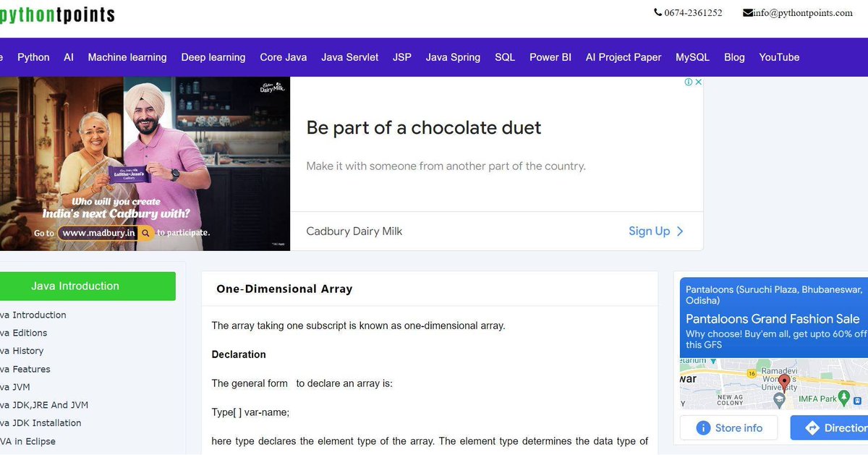Image resolution: width=868 pixels, height=455 pixels.
Task: Click Pantaloons (Suruchi Plaza, Bhubaneswar) location text
Action: click(774, 294)
